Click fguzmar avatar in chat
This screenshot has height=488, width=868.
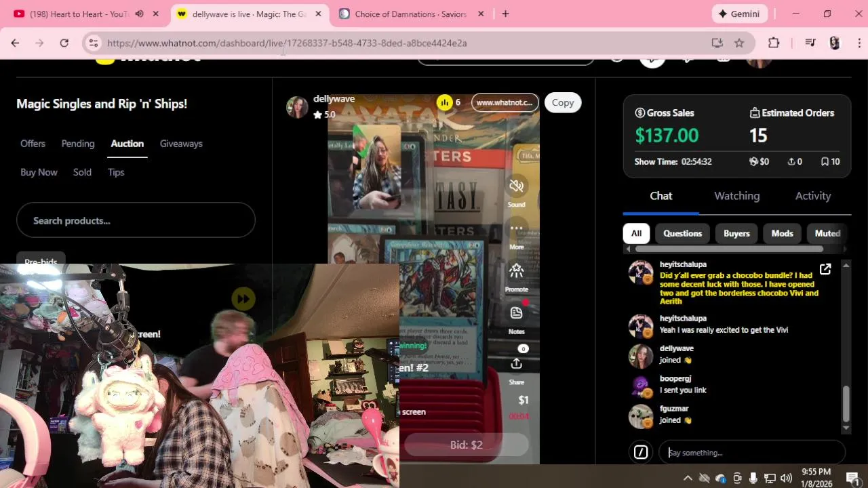[x=640, y=415]
